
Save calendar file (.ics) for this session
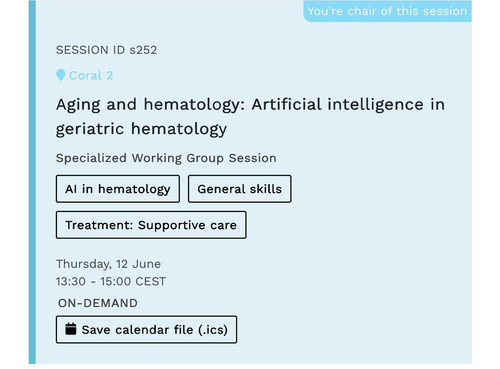(x=146, y=330)
